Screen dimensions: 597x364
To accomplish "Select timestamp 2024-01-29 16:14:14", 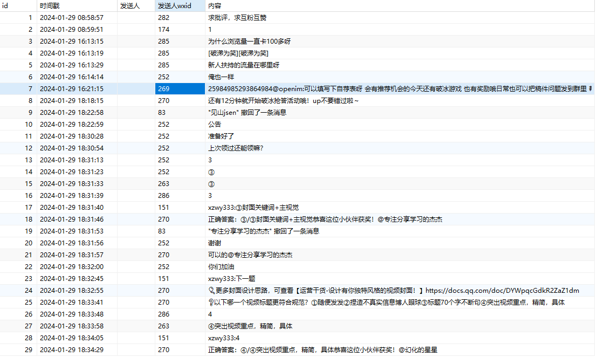I will (x=77, y=77).
